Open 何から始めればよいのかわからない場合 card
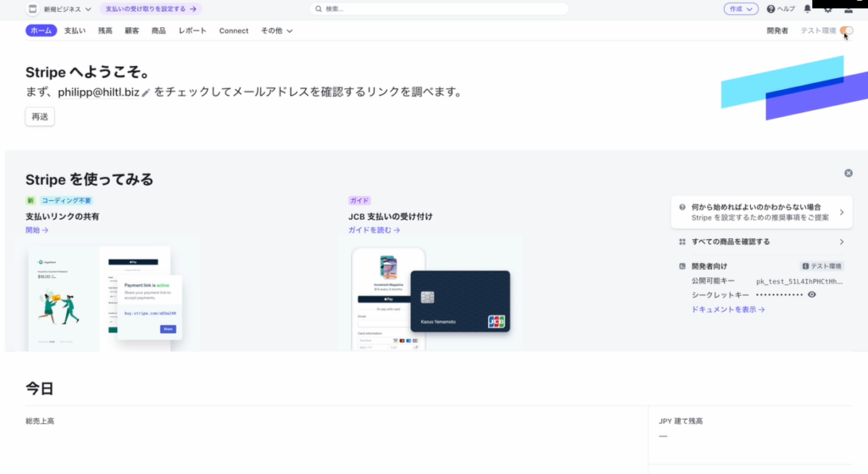This screenshot has width=868, height=474. click(x=762, y=212)
